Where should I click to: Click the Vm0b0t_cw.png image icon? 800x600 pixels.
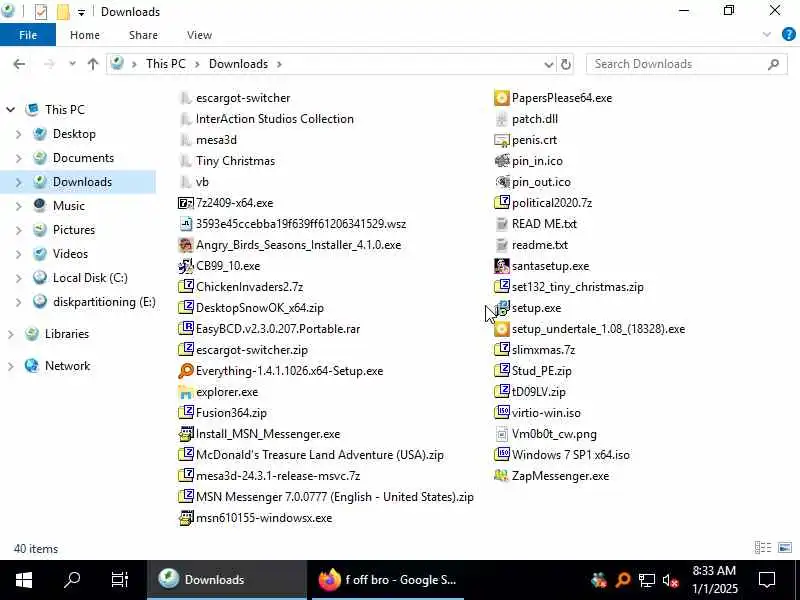(502, 434)
